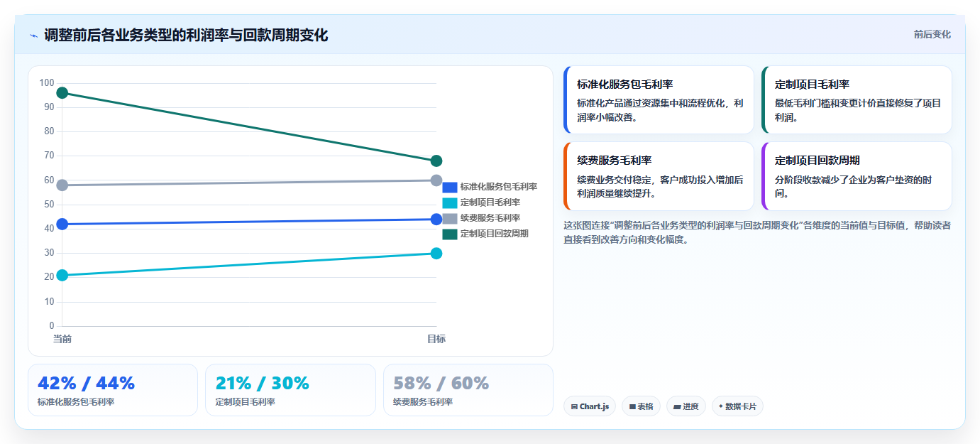Toggle the 定制项目回款周期 legend swatch
Image resolution: width=980 pixels, height=444 pixels.
(450, 234)
